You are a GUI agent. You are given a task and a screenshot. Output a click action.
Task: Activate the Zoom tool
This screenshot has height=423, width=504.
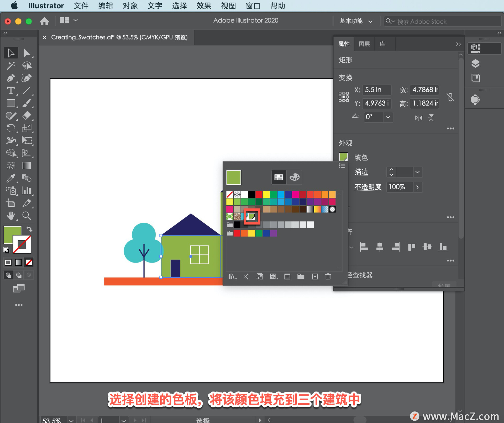click(x=27, y=216)
